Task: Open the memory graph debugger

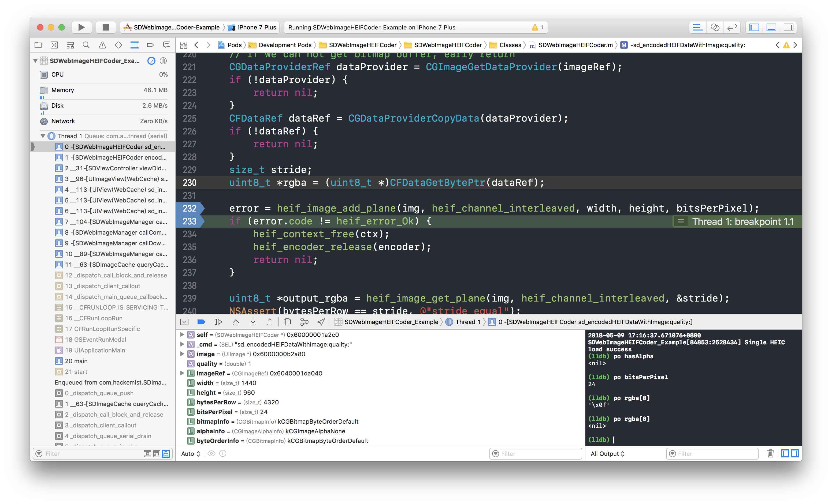Action: [x=304, y=322]
